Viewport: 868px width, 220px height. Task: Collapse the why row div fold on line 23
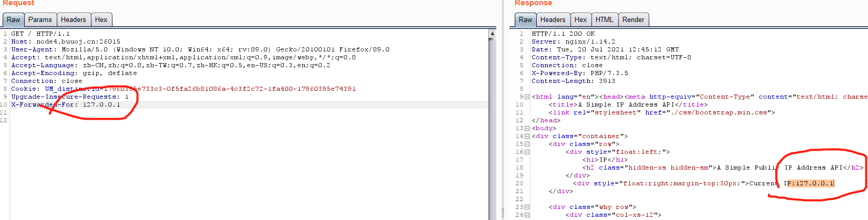pos(527,207)
